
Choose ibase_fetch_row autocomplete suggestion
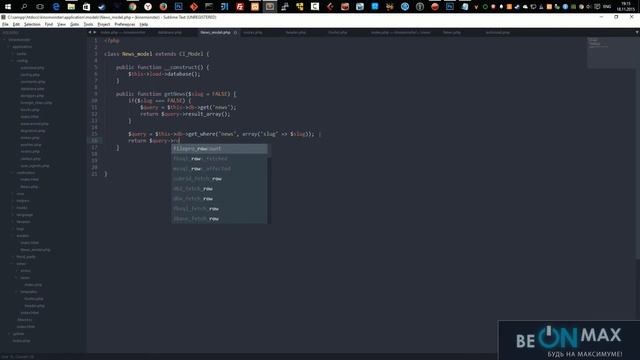pyautogui.click(x=219, y=219)
